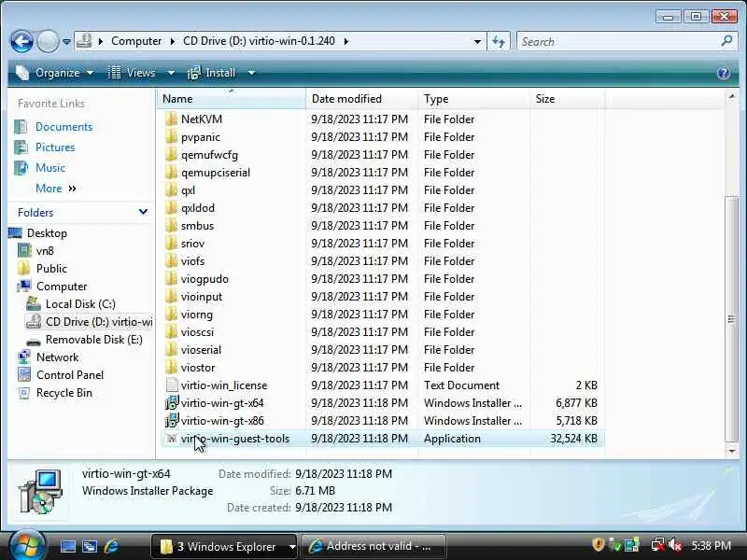747x560 pixels.
Task: Collapse the Folders pane chevron
Action: tap(143, 212)
